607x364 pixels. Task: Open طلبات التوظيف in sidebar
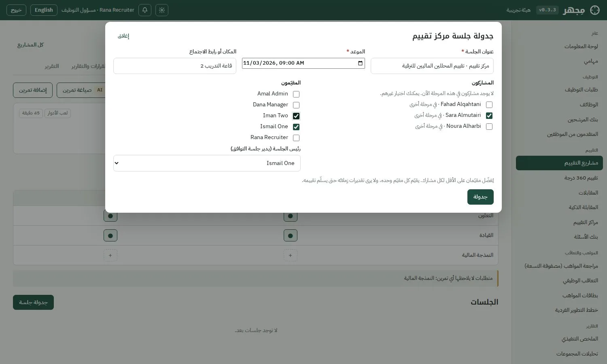[x=559, y=90]
